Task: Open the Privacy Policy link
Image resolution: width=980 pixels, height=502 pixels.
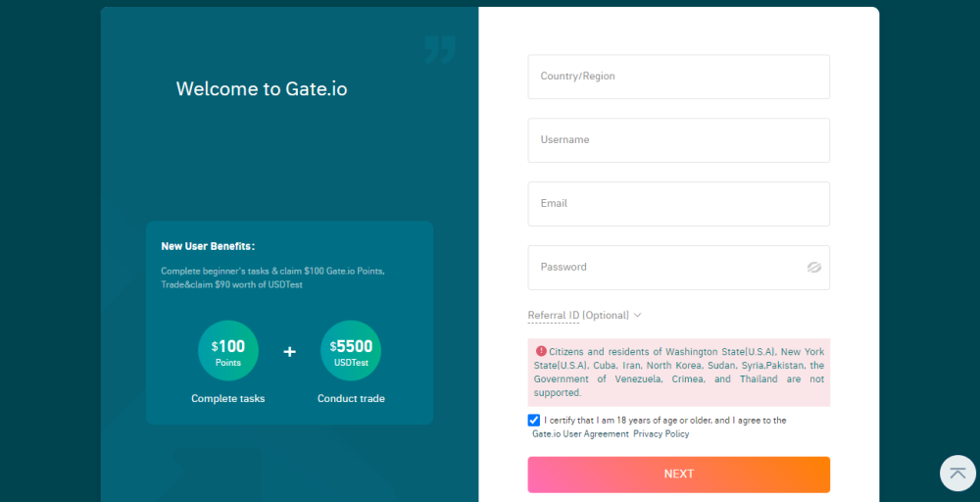Action: point(661,433)
